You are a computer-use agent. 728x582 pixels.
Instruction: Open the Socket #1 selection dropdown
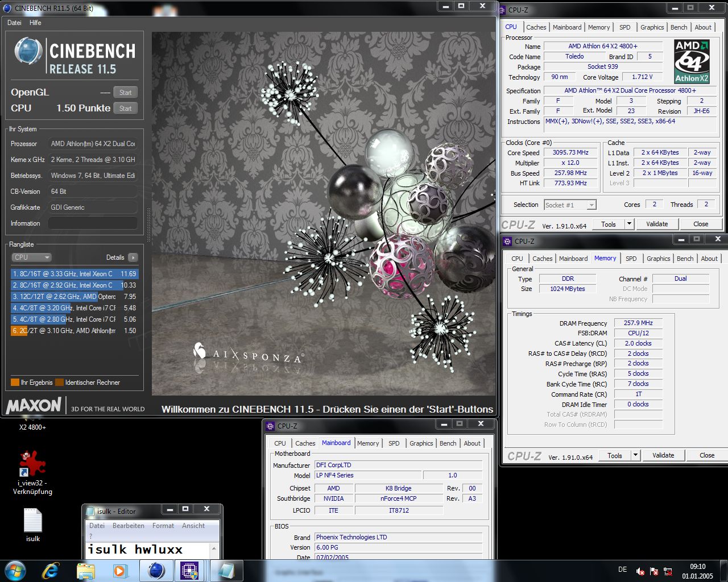(x=570, y=205)
